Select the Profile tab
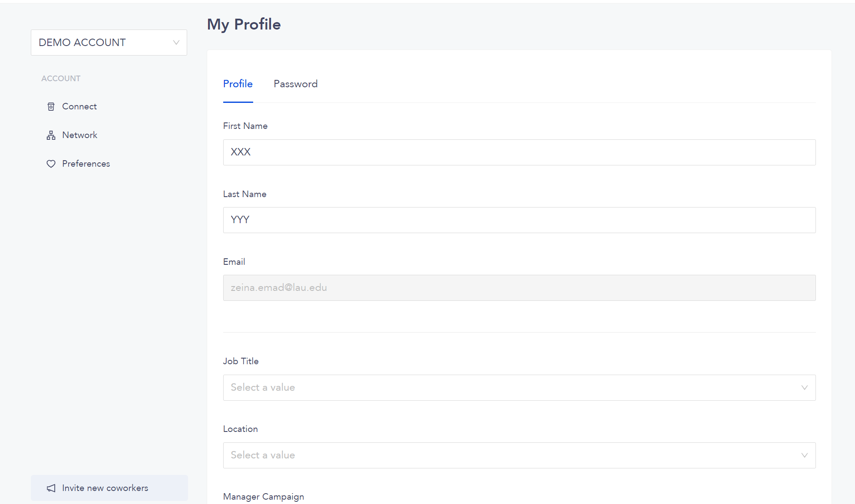The width and height of the screenshot is (855, 504). point(238,84)
